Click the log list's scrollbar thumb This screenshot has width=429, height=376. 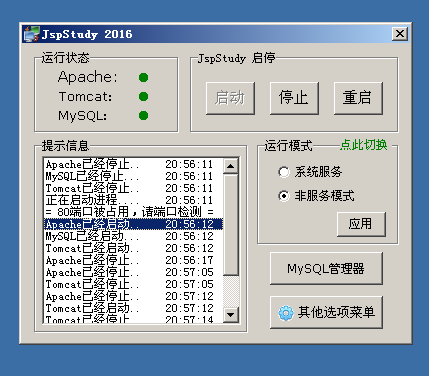click(231, 224)
